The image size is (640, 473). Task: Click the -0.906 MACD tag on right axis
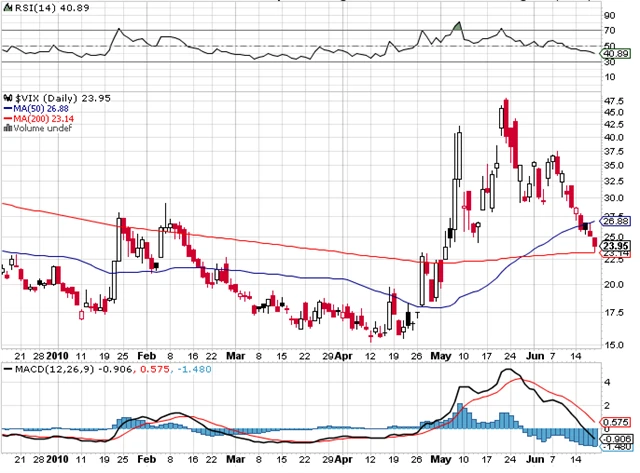click(x=615, y=439)
